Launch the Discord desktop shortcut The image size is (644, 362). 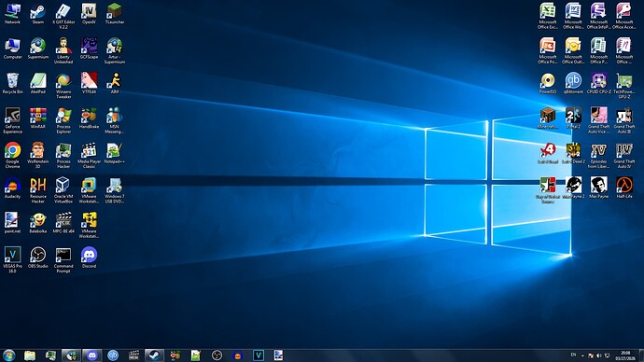89,258
